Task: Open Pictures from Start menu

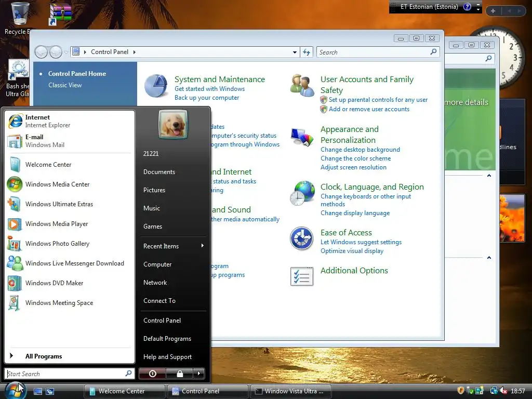Action: point(154,190)
